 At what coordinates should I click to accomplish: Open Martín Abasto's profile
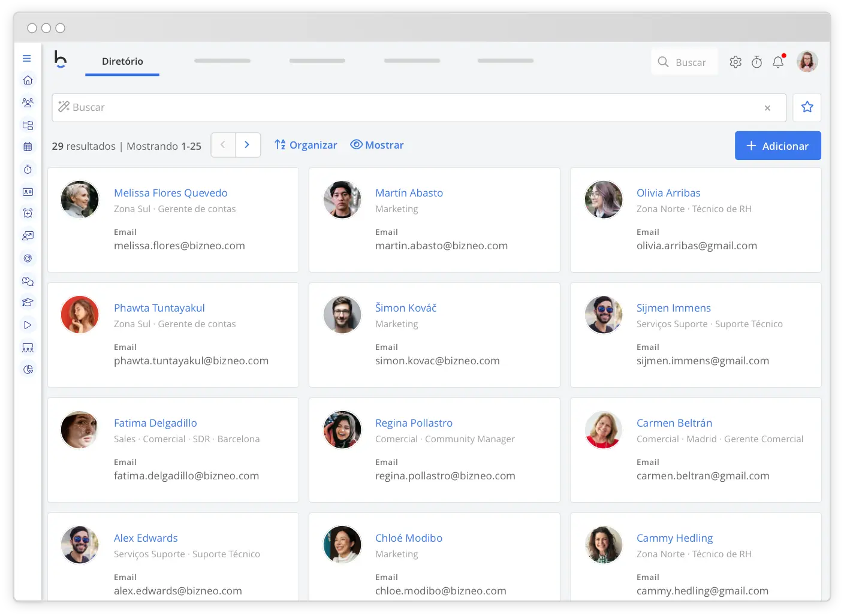(409, 193)
